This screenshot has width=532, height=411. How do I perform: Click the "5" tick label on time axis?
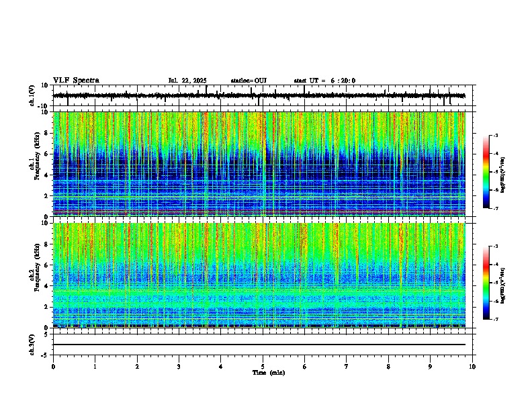pyautogui.click(x=263, y=367)
